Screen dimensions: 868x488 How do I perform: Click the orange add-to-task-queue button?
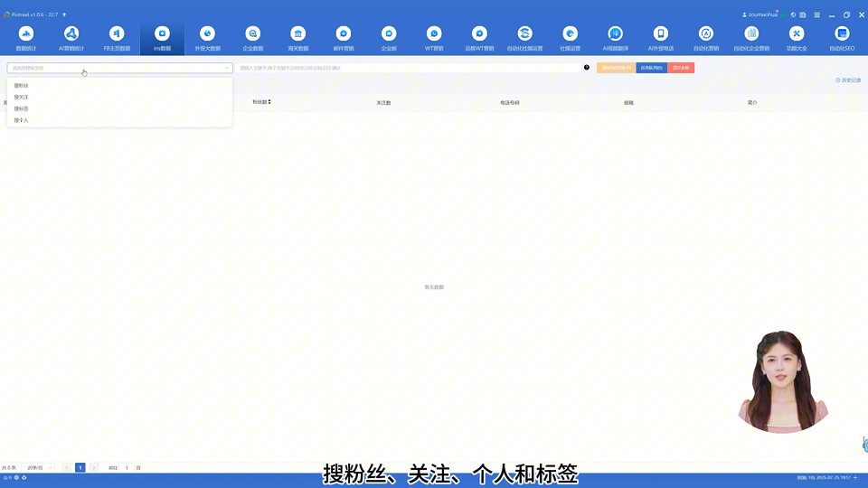[616, 68]
